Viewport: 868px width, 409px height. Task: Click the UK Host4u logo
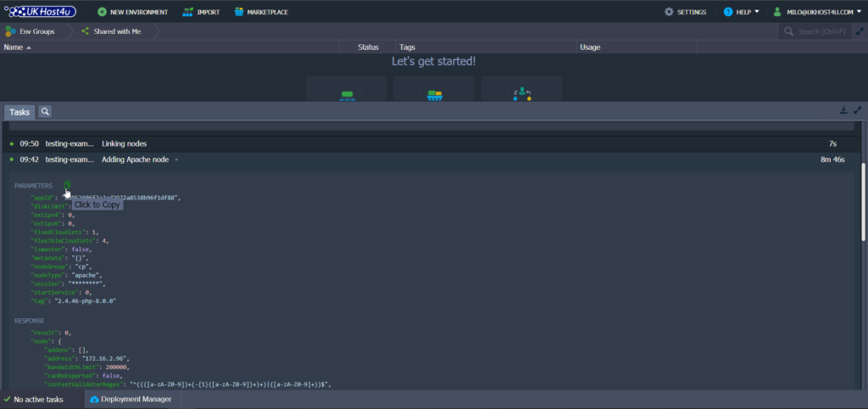pyautogui.click(x=40, y=12)
